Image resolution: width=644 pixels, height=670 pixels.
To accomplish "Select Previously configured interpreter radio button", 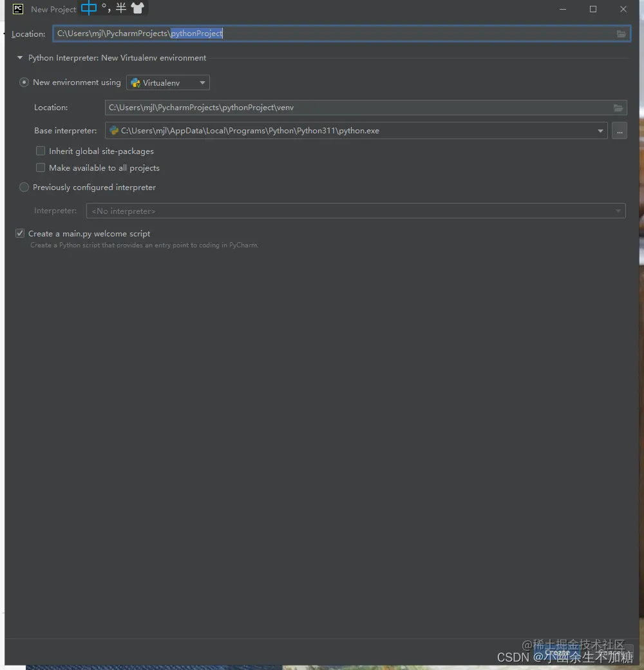I will tap(24, 187).
